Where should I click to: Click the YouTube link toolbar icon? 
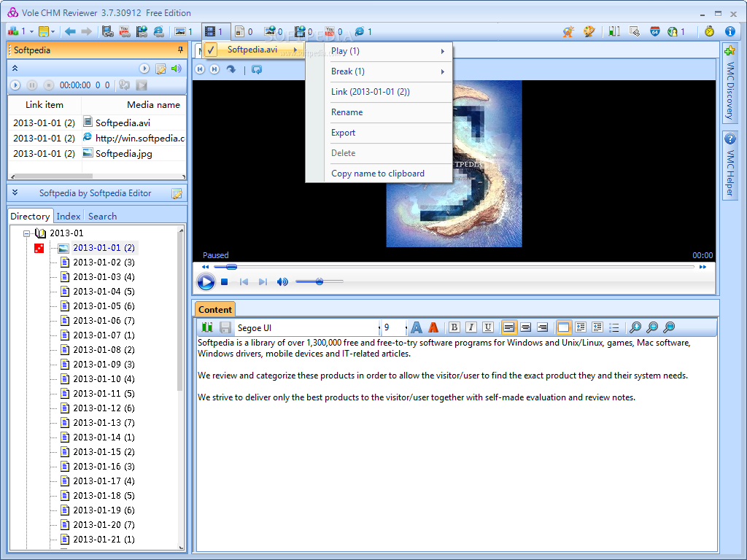[x=125, y=31]
